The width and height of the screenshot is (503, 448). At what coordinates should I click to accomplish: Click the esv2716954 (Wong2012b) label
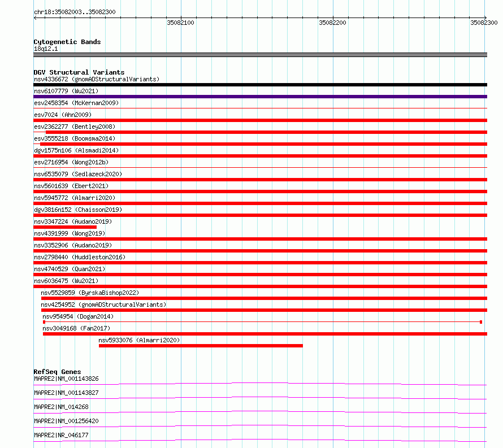pos(71,162)
